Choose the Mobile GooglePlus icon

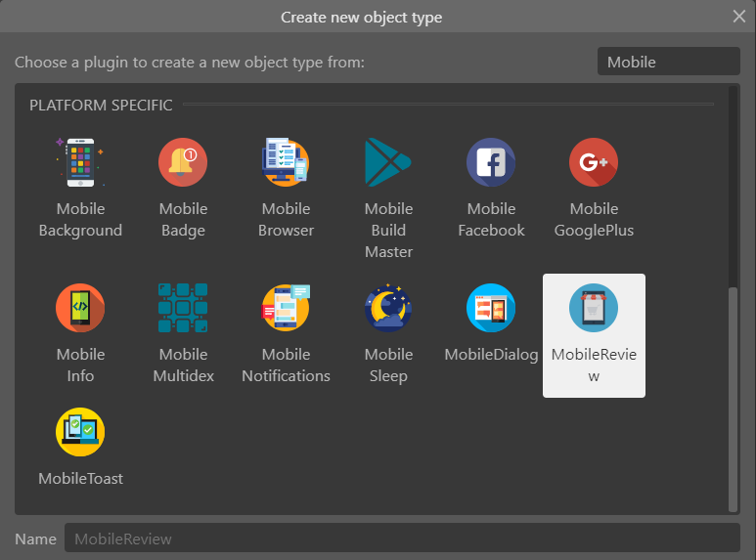(594, 162)
